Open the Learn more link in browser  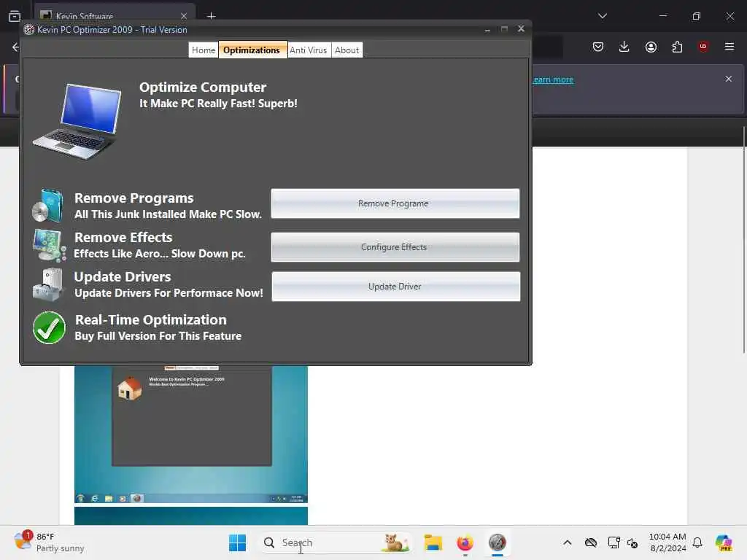(x=553, y=79)
